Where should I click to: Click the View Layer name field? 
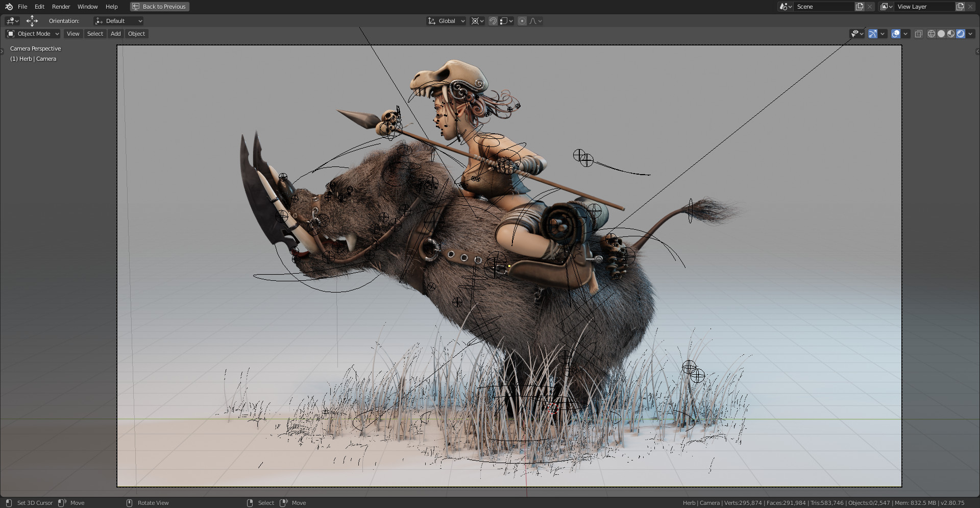[x=924, y=7]
